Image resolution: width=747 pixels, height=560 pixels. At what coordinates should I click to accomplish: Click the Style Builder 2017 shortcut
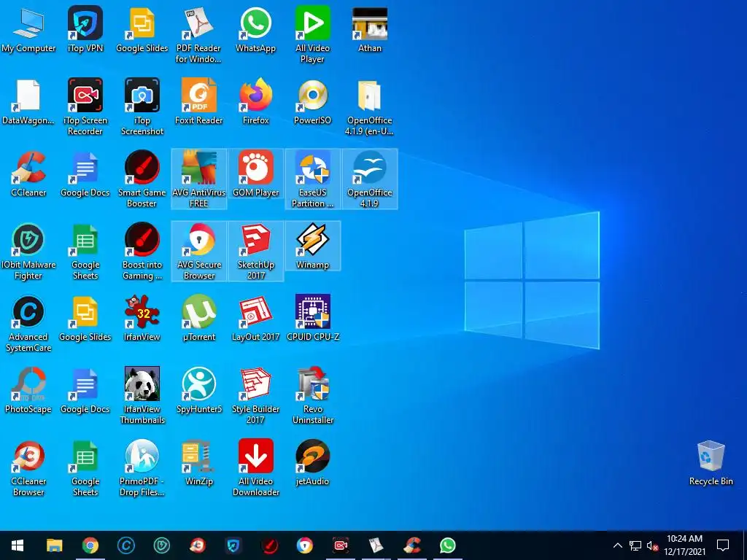coord(256,397)
